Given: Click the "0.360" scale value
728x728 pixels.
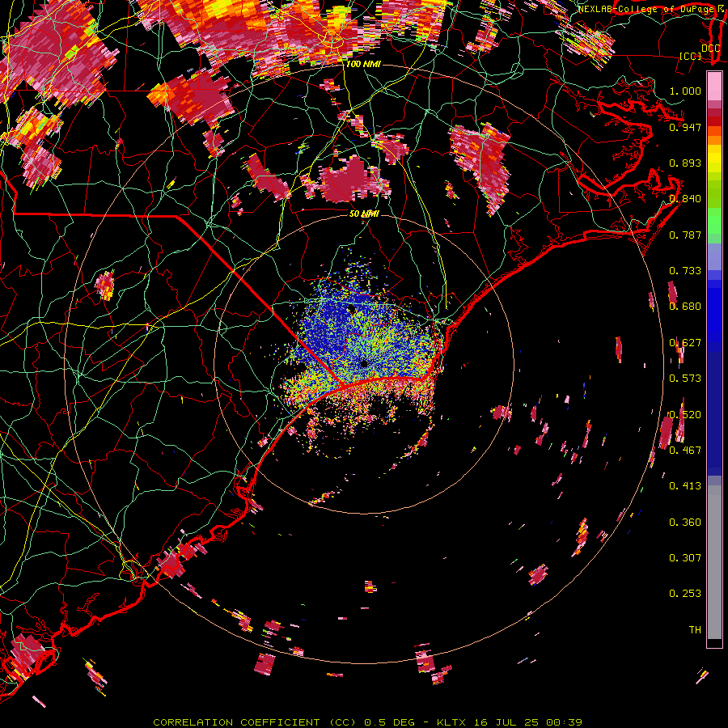Looking at the screenshot, I should coord(685,522).
